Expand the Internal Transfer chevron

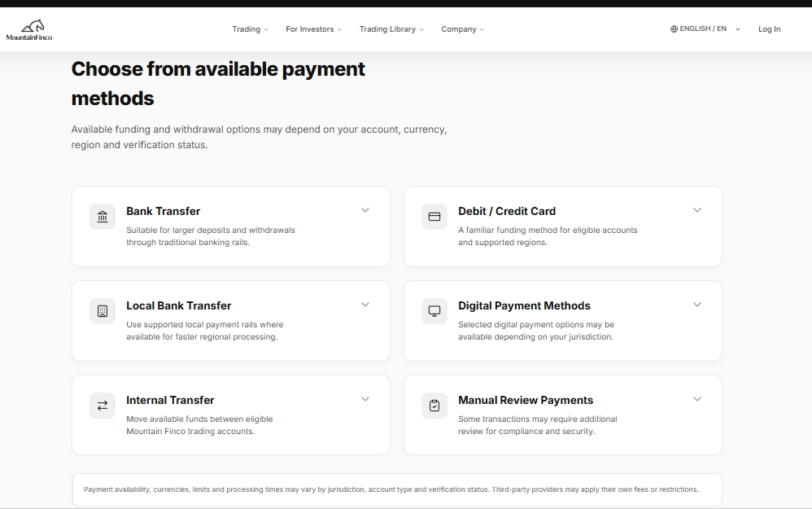[x=365, y=398]
